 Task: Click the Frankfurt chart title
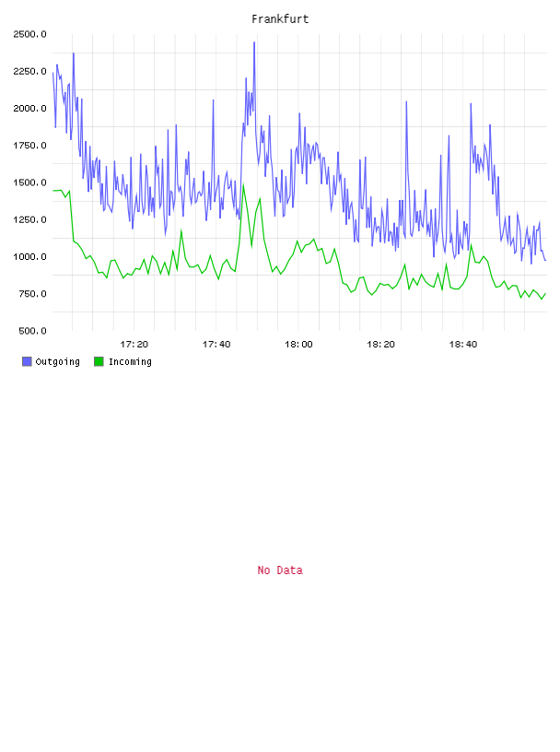(x=280, y=19)
